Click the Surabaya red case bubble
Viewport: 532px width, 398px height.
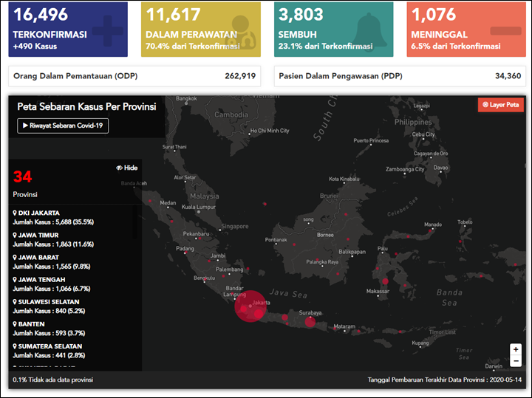(x=310, y=322)
